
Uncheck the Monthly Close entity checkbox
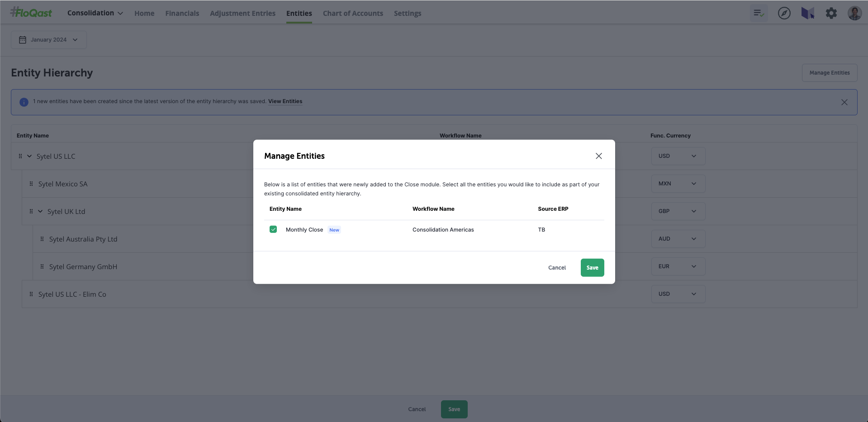pos(273,229)
